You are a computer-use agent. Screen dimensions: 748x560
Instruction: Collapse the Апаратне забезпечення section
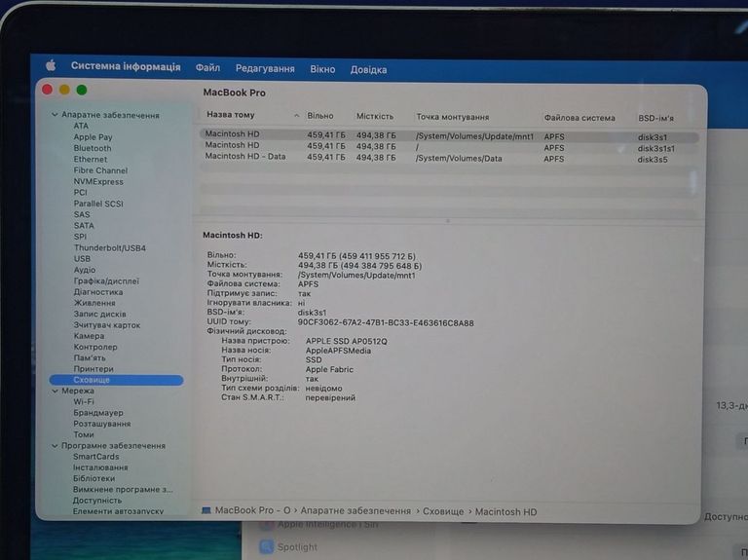click(55, 115)
